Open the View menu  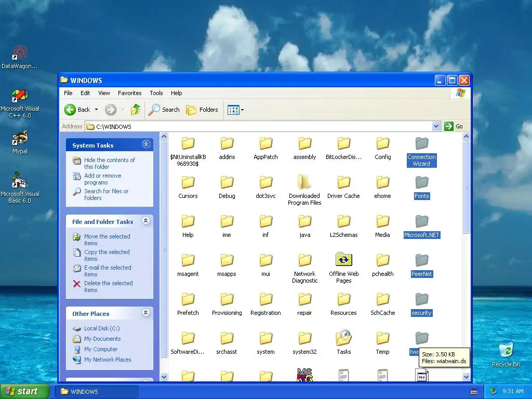[x=104, y=93]
